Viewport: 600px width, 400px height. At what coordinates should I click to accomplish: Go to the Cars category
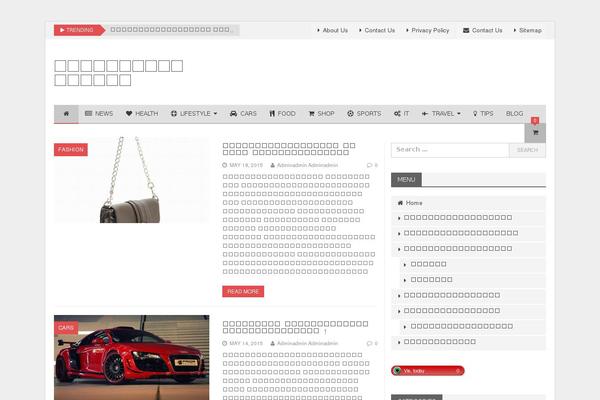coord(243,114)
